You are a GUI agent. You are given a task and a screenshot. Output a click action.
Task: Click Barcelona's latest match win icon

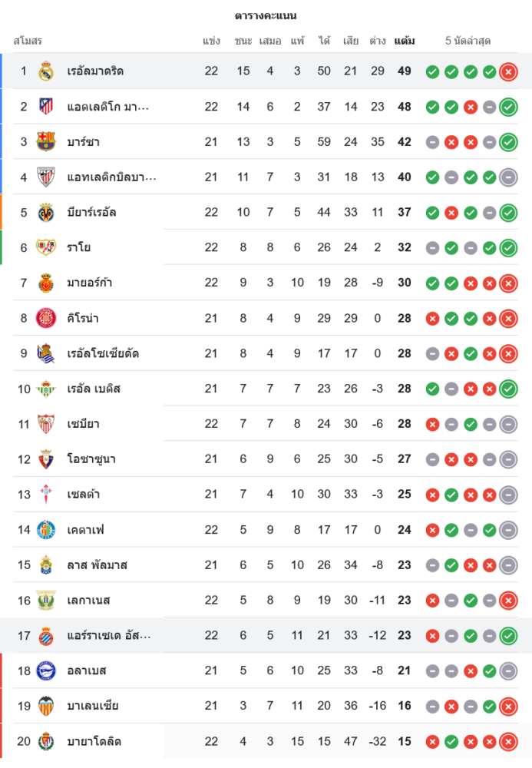coord(507,142)
